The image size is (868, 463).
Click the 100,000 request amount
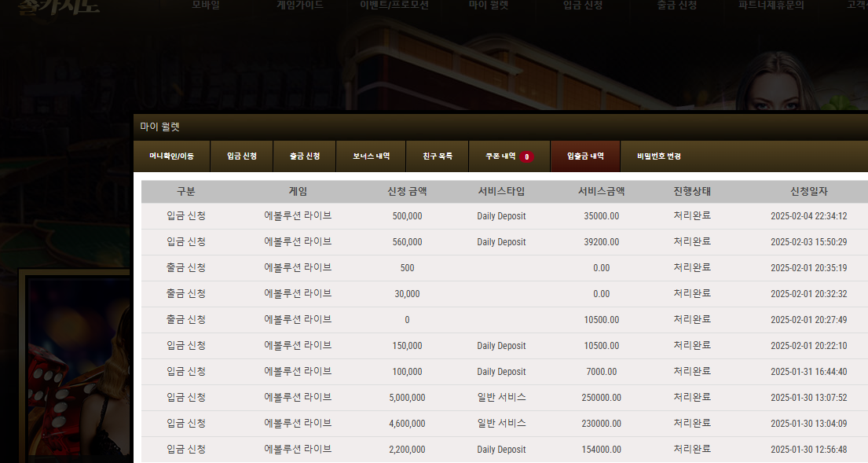tap(407, 372)
